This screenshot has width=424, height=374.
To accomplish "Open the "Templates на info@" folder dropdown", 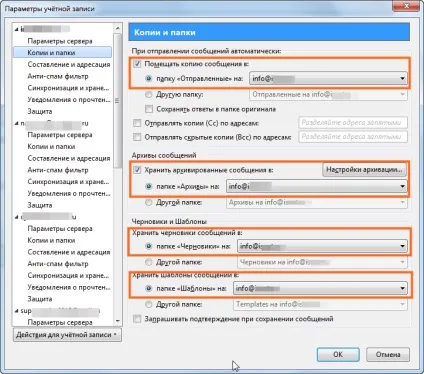I will pyautogui.click(x=320, y=304).
